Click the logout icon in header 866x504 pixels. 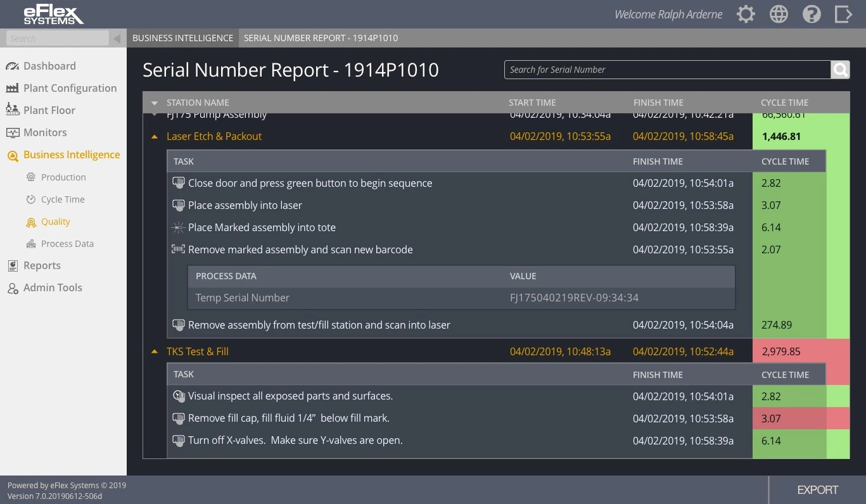pyautogui.click(x=843, y=15)
